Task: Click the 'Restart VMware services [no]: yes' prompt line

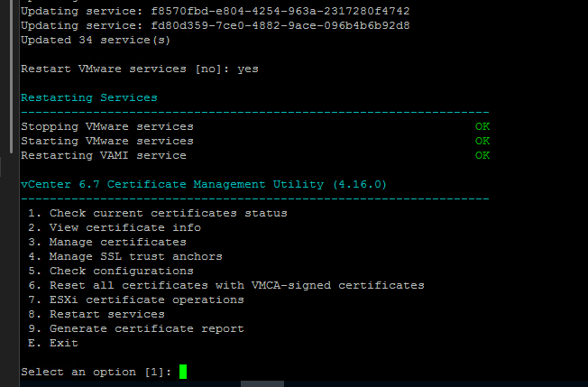Action: tap(140, 69)
